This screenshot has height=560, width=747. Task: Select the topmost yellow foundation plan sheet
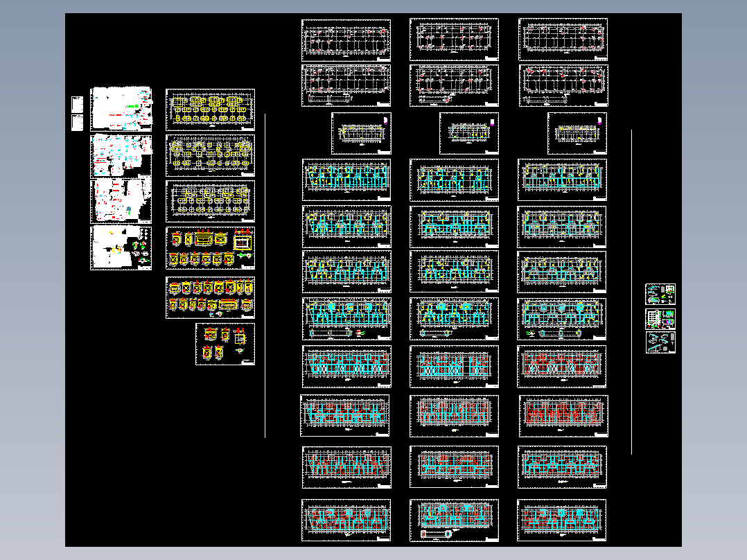(210, 110)
